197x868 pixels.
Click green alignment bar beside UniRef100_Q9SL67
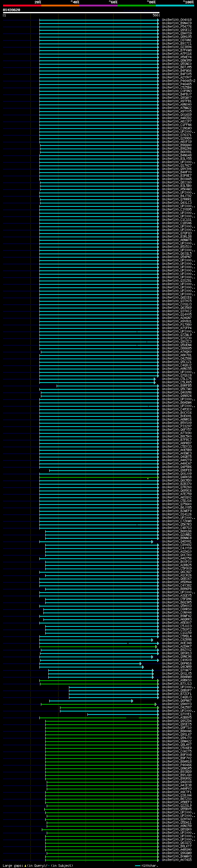click(x=102, y=735)
